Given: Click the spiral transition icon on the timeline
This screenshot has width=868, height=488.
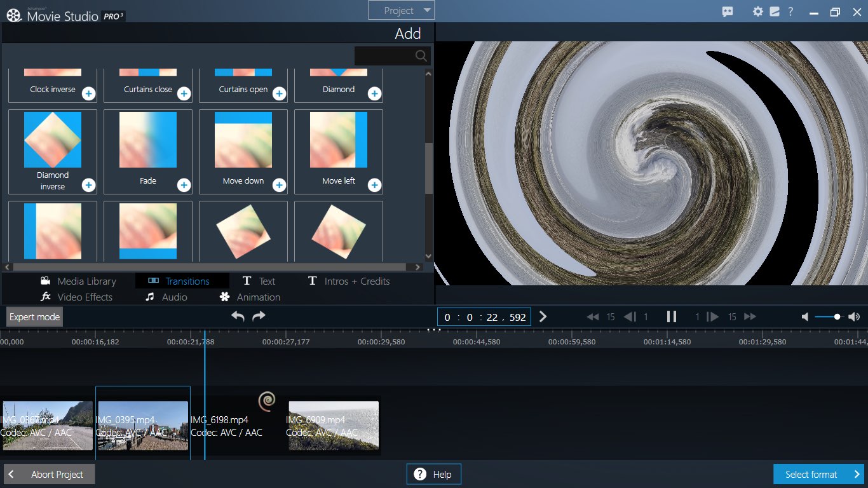Looking at the screenshot, I should pos(266,400).
